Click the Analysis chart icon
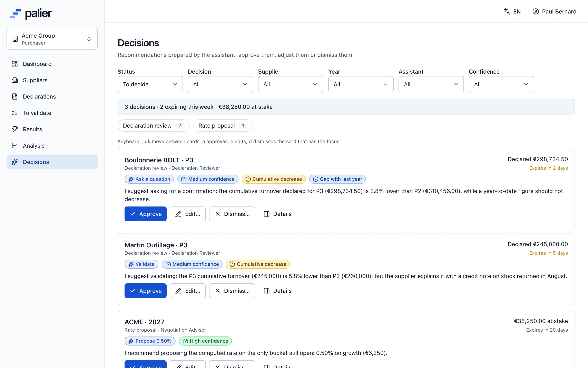The image size is (588, 368). click(x=15, y=146)
